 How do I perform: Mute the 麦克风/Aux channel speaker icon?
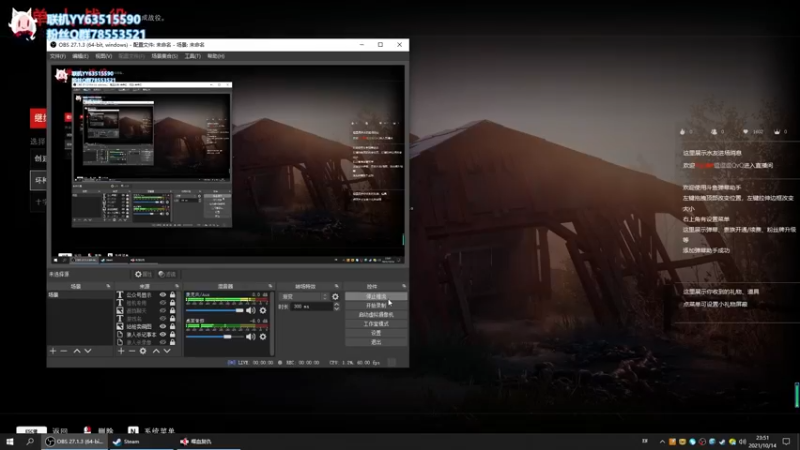tap(251, 310)
